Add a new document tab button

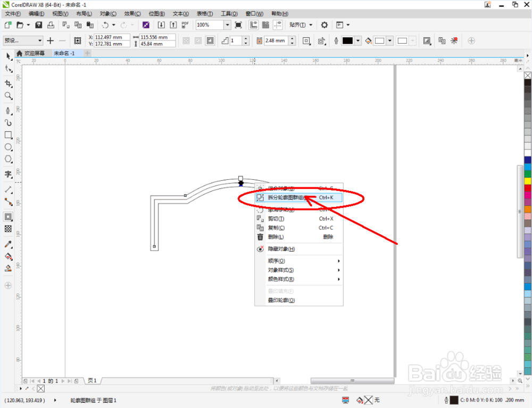(x=87, y=53)
